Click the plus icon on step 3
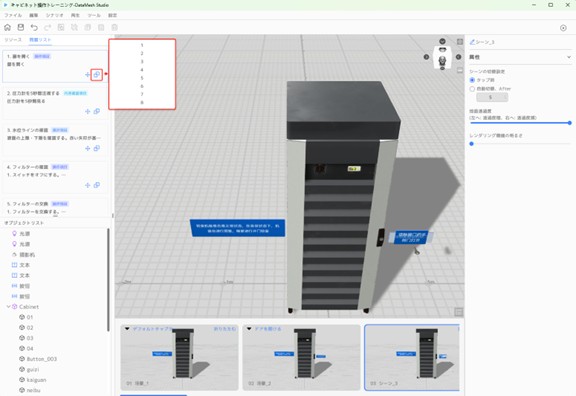The image size is (576, 396). tap(87, 148)
